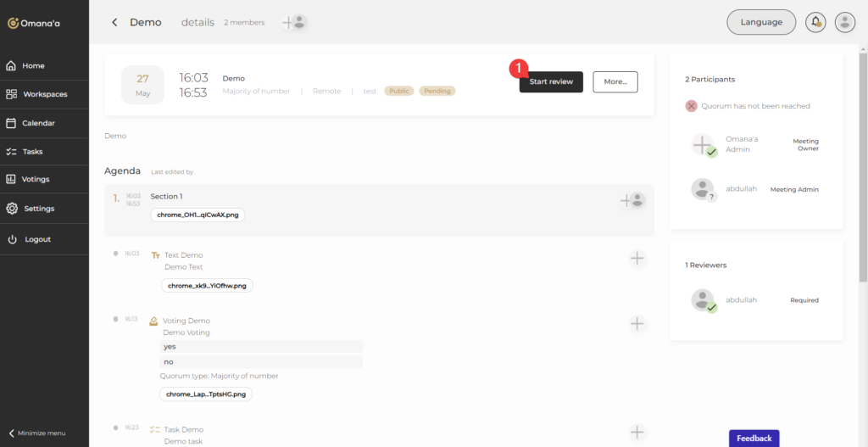Open the Language selector
This screenshot has width=868, height=447.
[760, 22]
